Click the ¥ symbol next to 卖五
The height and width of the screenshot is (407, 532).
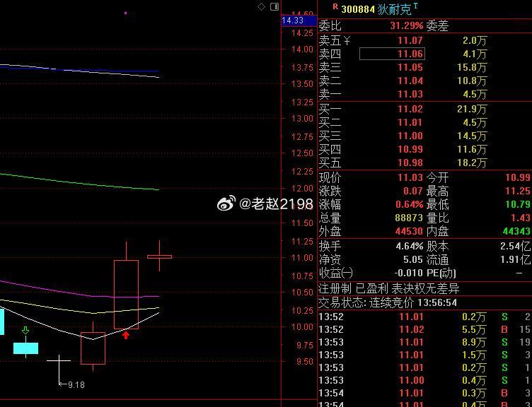tap(347, 41)
